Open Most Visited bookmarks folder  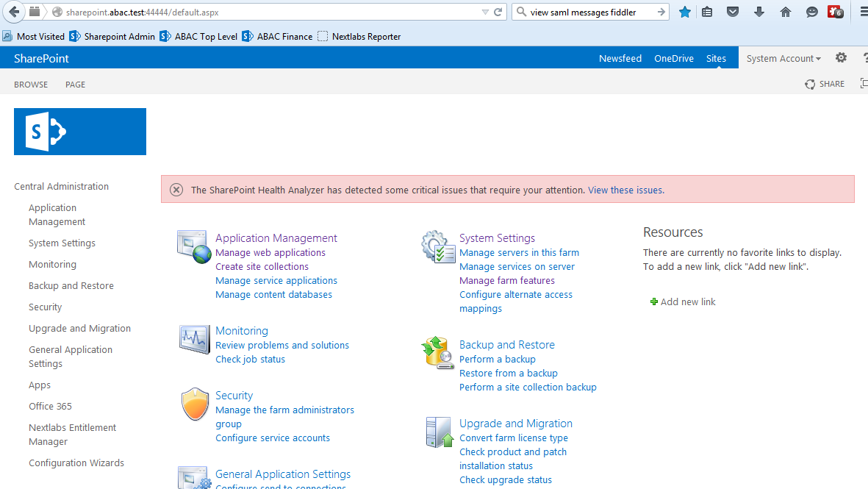tap(33, 37)
